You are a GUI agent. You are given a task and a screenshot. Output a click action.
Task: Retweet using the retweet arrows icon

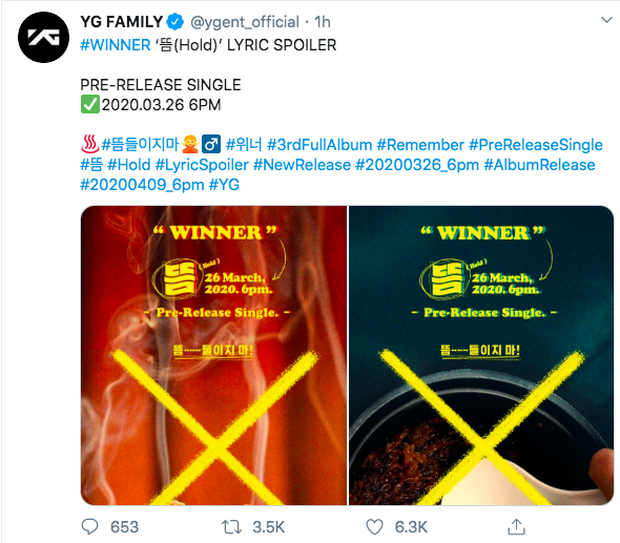coord(231,527)
